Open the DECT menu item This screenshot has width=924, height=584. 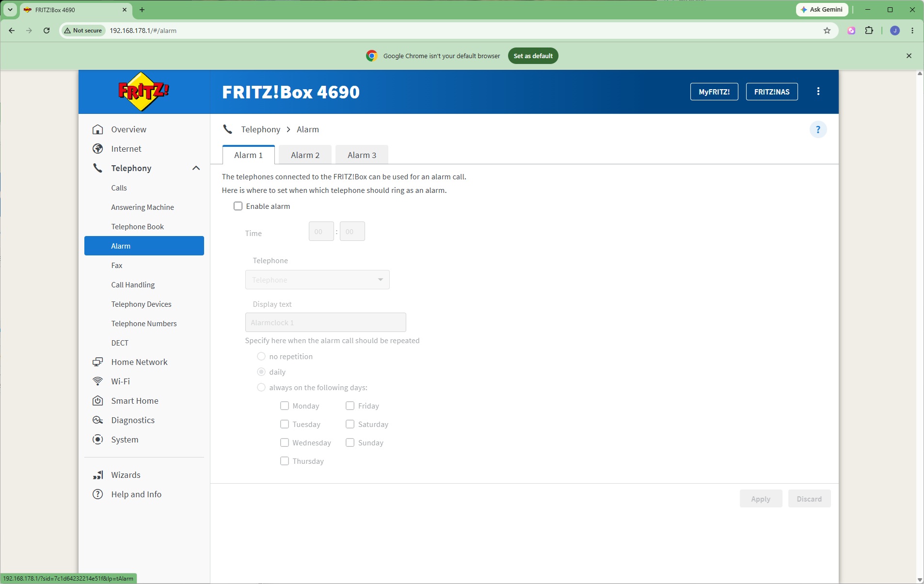(x=120, y=343)
